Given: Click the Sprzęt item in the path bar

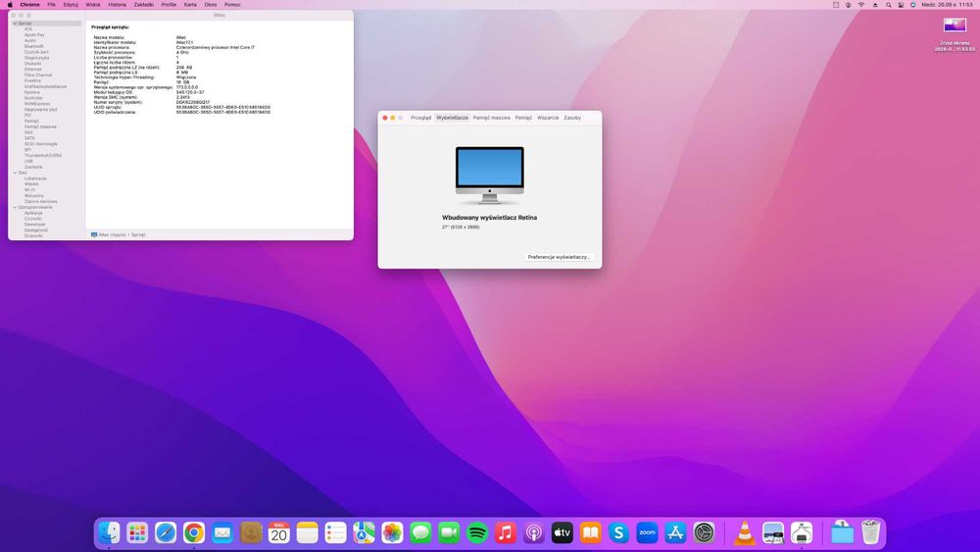Looking at the screenshot, I should pyautogui.click(x=139, y=234).
